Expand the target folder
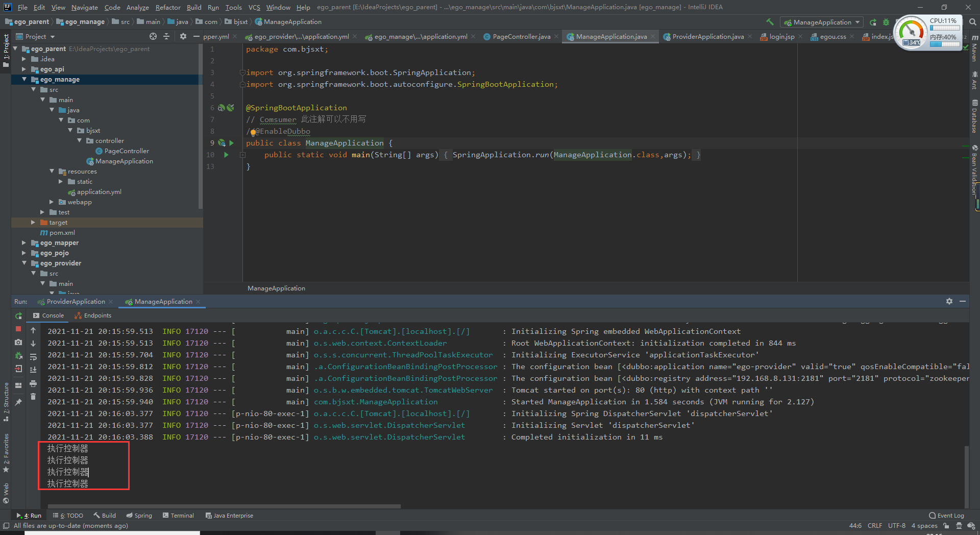Viewport: 980px width, 535px height. (x=33, y=223)
